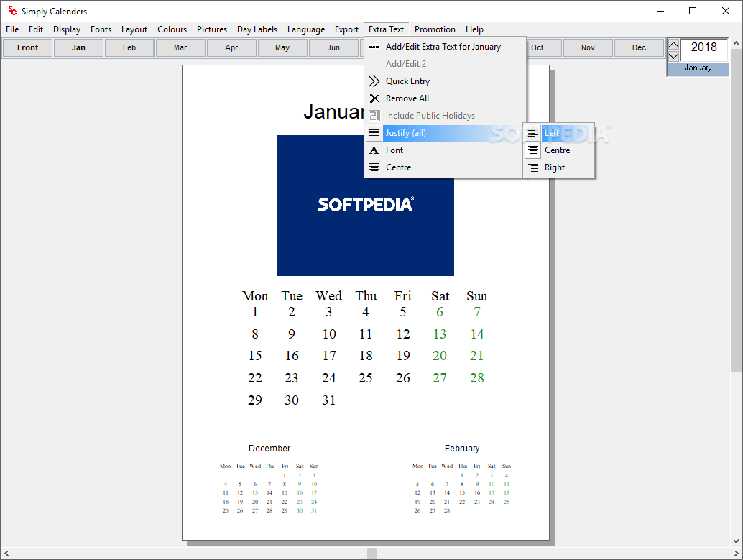The height and width of the screenshot is (560, 743).
Task: Click the scroll left arrow
Action: click(6, 553)
